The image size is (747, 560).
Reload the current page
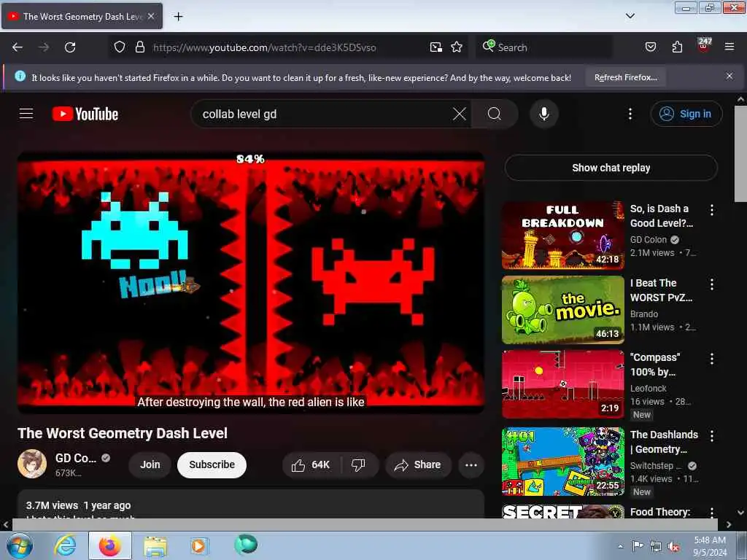(70, 47)
